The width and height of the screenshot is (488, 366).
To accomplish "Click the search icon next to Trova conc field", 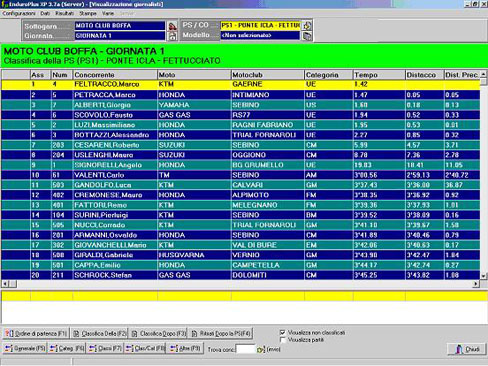I will (260, 350).
